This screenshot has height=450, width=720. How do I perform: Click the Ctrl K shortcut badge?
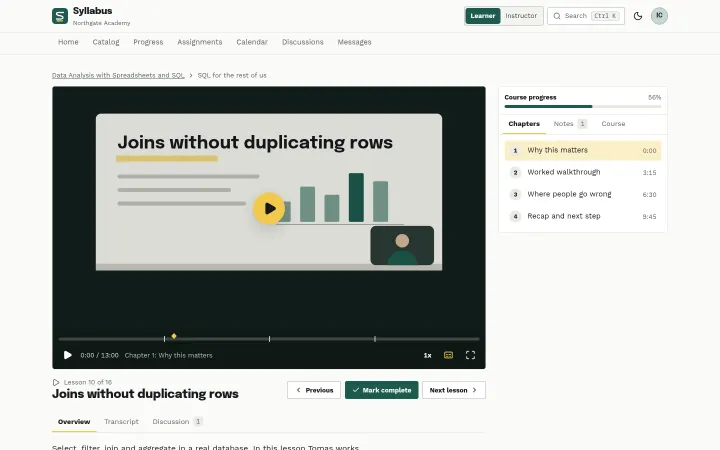(606, 16)
